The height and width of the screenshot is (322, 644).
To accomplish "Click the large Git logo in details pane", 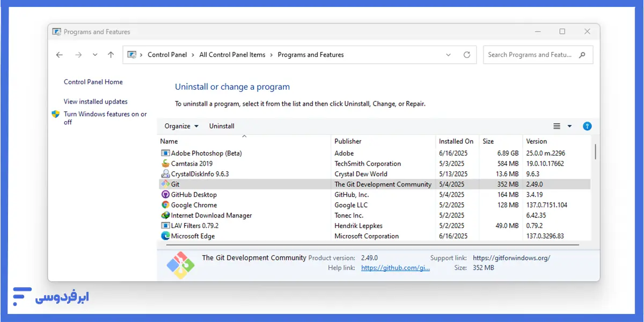I will click(180, 265).
